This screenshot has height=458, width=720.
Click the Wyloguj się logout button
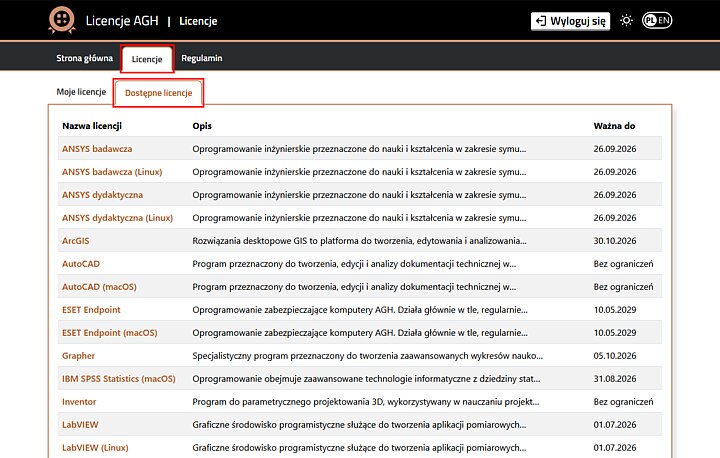(570, 21)
